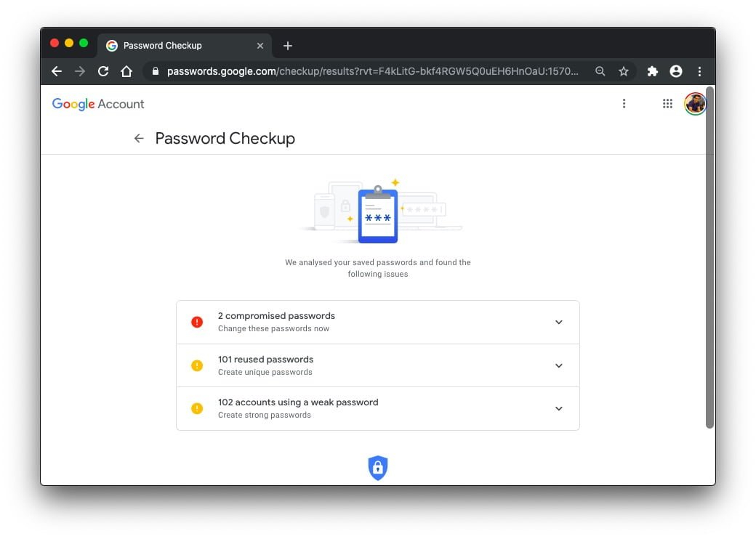Open the search zoom icon in the omnibox
The height and width of the screenshot is (539, 756).
click(x=600, y=71)
